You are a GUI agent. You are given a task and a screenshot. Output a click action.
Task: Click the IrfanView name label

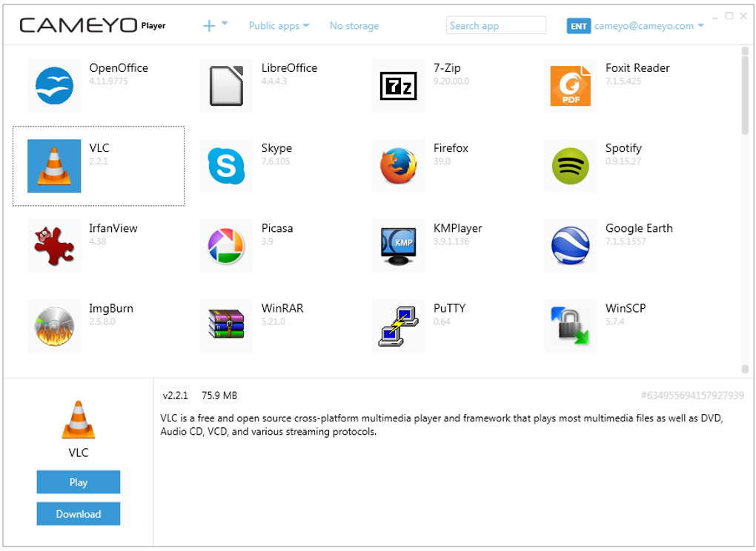coord(113,228)
